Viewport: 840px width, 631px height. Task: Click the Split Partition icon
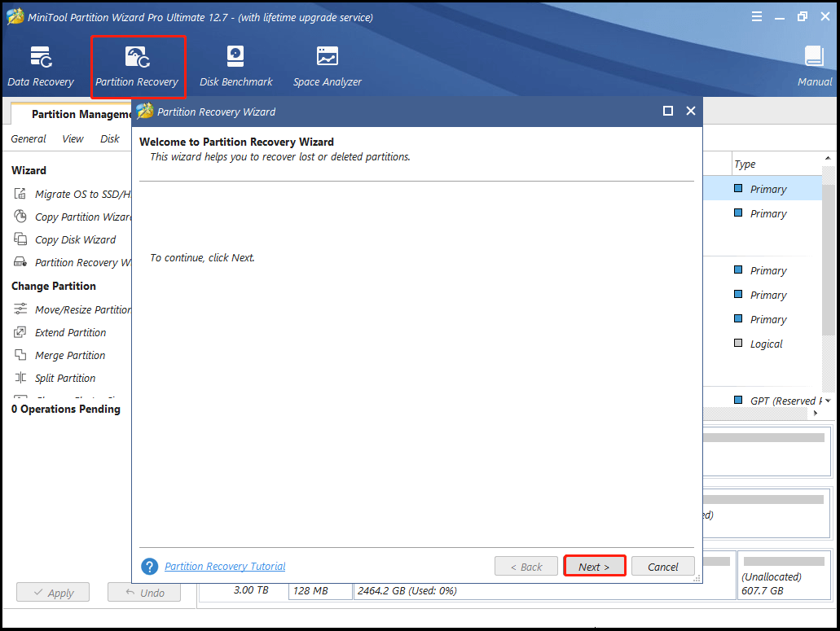point(20,378)
